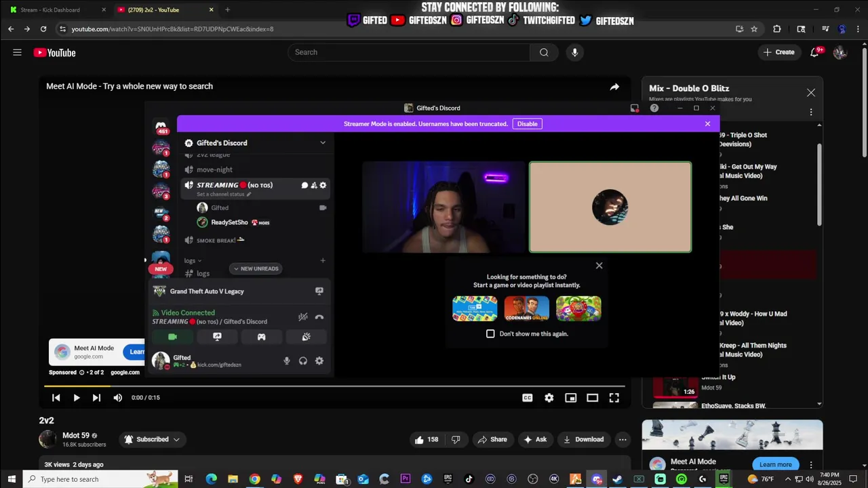Screen dimensions: 868x488
Task: Switch to miniplayer mode
Action: [571, 398]
